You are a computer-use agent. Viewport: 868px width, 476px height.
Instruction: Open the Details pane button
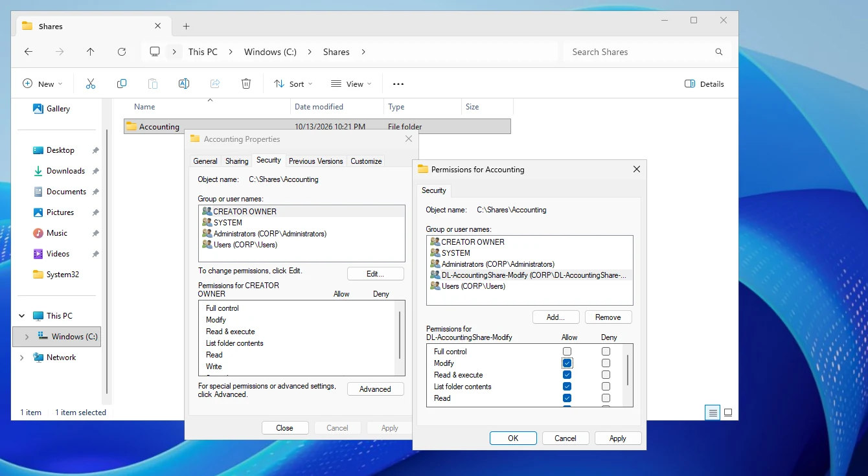click(704, 84)
